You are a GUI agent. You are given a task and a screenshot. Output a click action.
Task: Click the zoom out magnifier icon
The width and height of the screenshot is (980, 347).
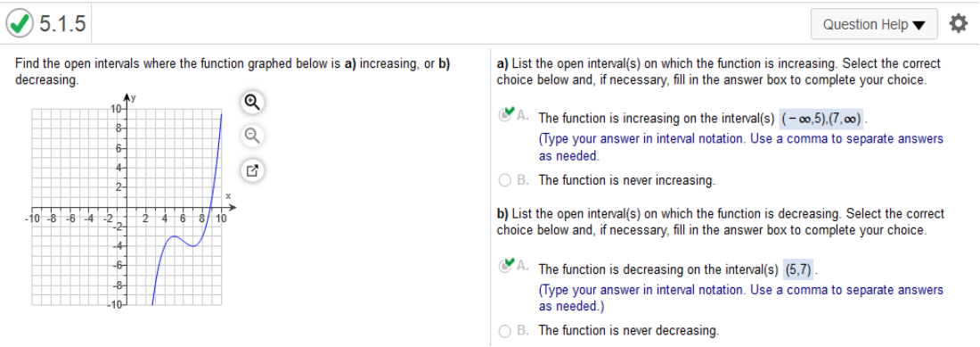pyautogui.click(x=252, y=135)
